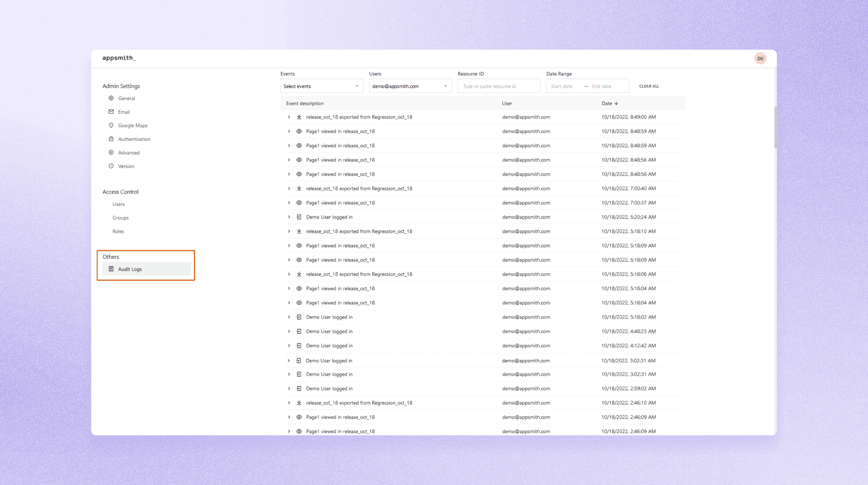
Task: Open the Users filter dropdown
Action: tap(410, 86)
